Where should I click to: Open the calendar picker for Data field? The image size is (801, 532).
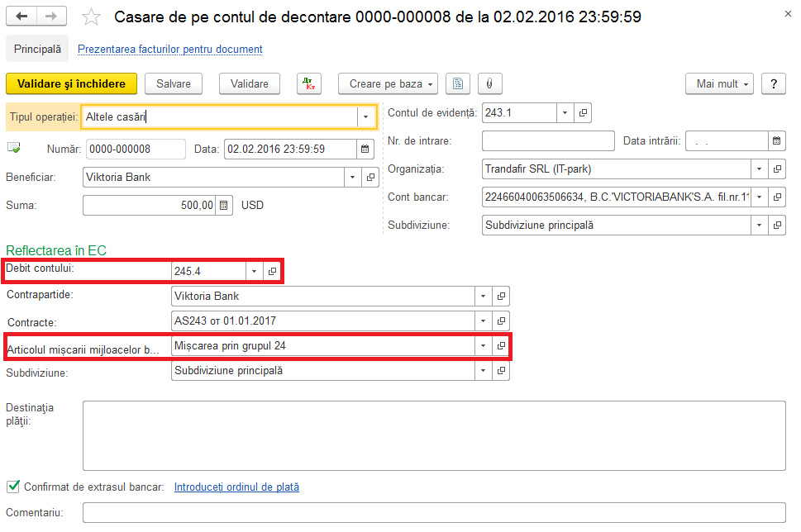tap(364, 150)
